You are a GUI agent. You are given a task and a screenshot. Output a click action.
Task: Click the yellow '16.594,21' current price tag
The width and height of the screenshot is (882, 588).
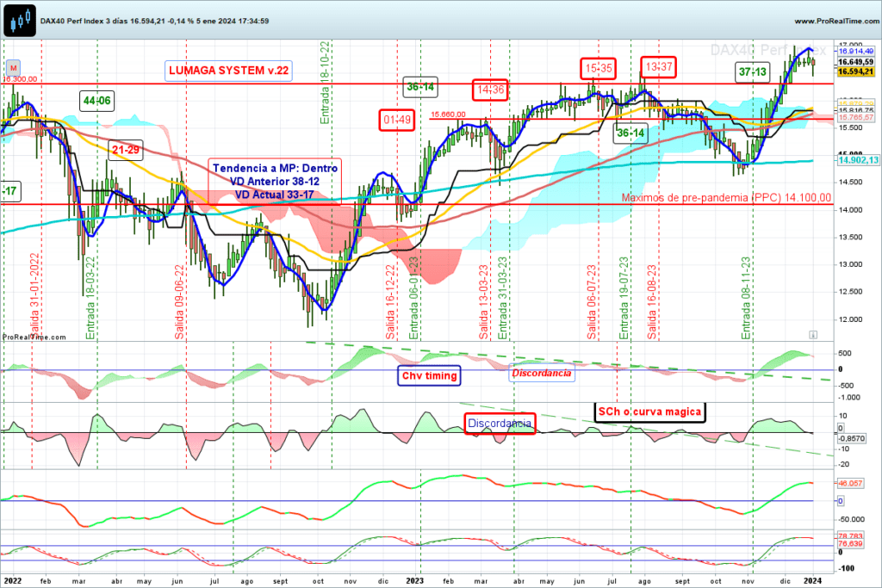click(x=855, y=72)
